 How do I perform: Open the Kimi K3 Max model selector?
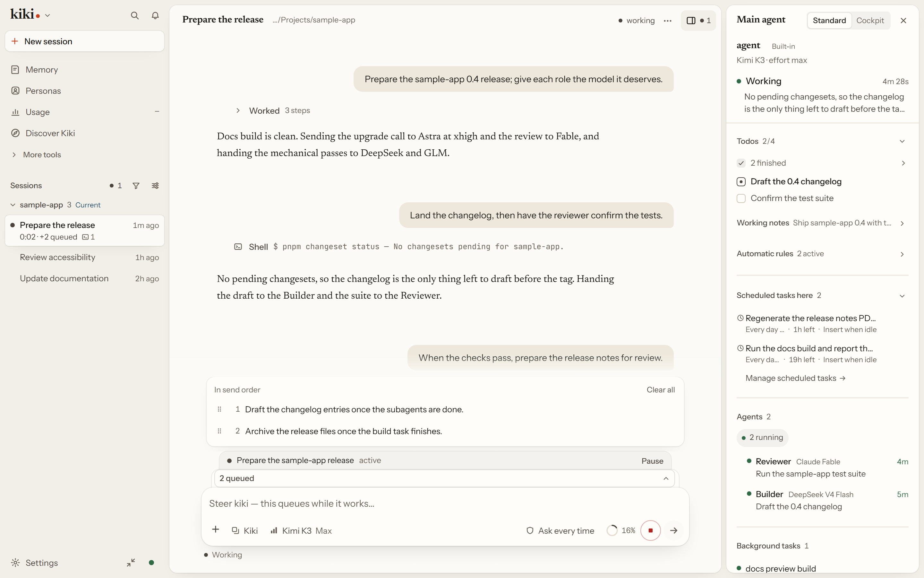pyautogui.click(x=301, y=530)
